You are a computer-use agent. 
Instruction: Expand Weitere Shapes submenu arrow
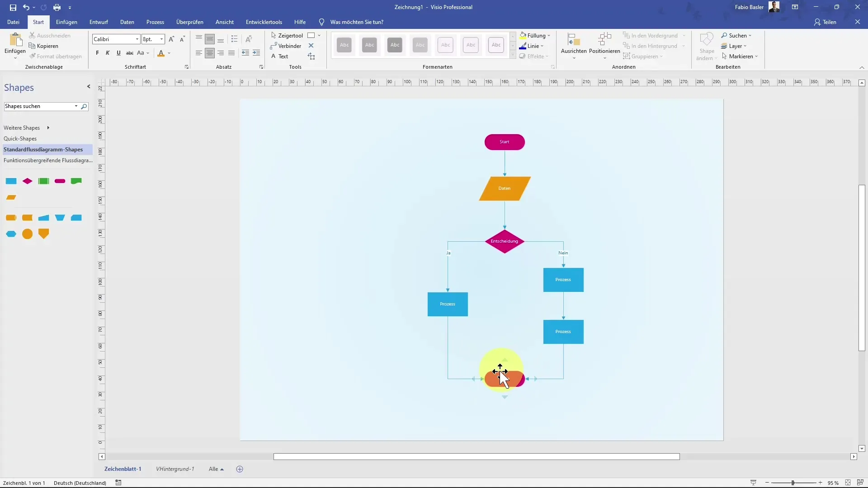pyautogui.click(x=48, y=128)
